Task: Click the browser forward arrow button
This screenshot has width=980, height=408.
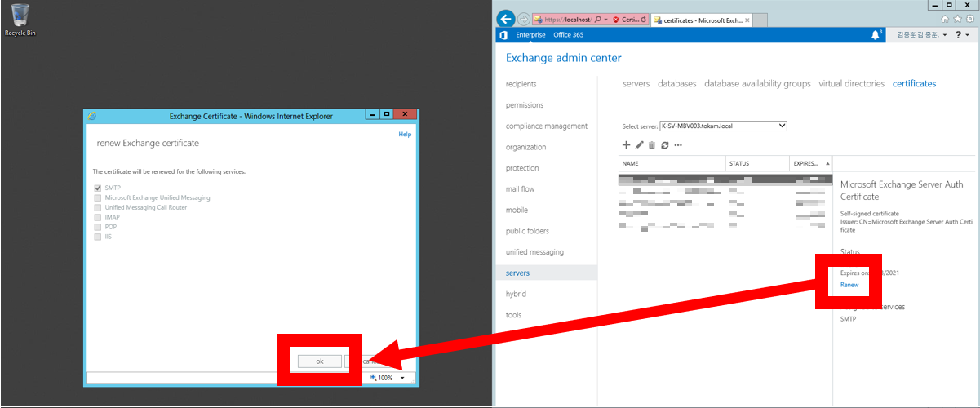Action: coord(524,19)
